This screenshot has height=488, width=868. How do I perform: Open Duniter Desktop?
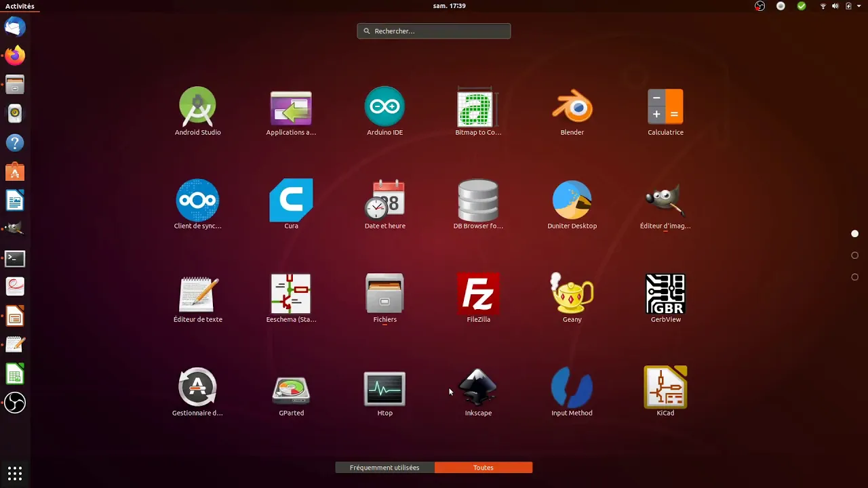(572, 205)
